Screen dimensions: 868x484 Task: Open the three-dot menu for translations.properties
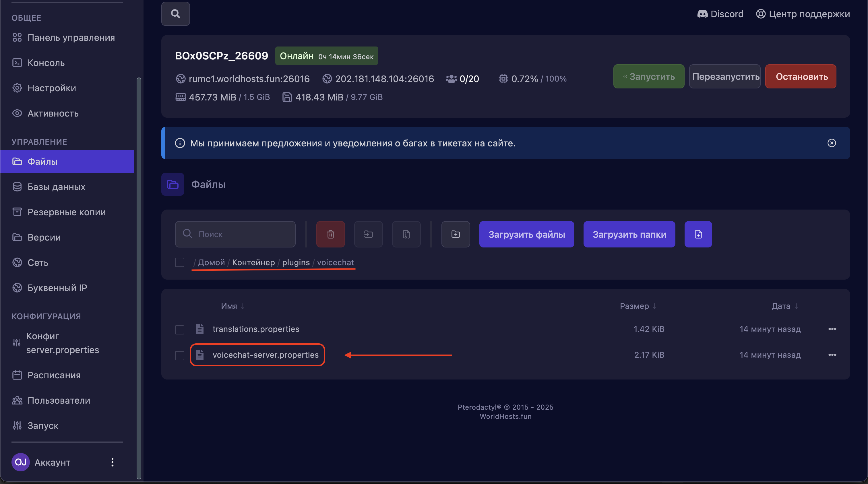(832, 329)
